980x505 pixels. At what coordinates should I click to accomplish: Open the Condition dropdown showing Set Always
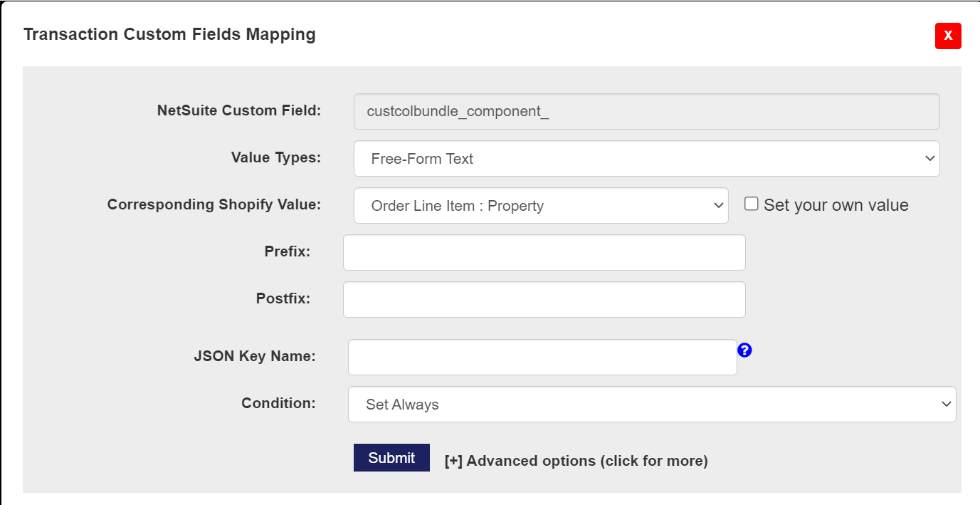pos(651,405)
